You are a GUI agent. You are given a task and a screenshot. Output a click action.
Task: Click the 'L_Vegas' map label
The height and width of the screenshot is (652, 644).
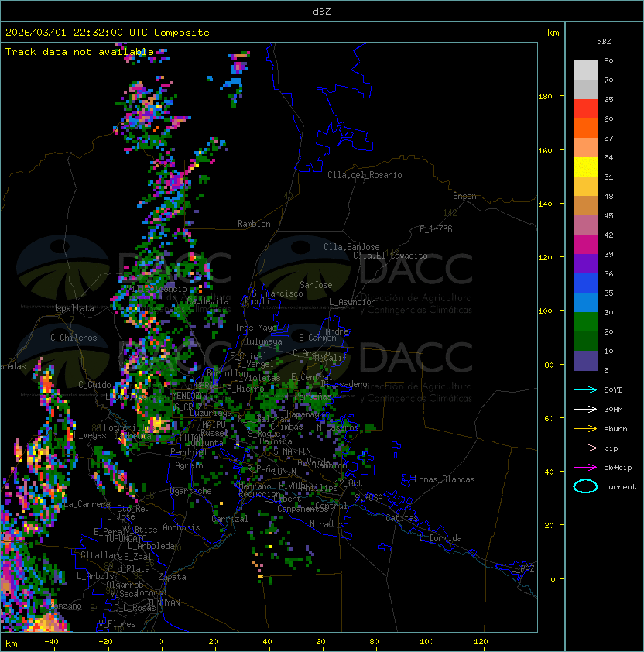(90, 435)
